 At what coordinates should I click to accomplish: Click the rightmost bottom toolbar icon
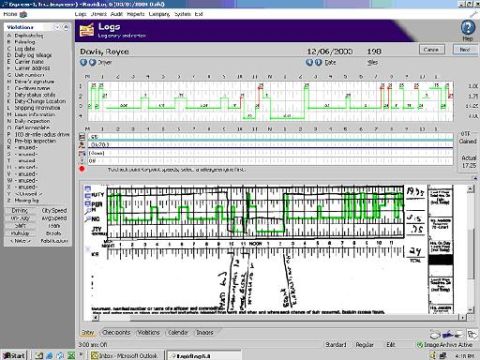[x=472, y=333]
